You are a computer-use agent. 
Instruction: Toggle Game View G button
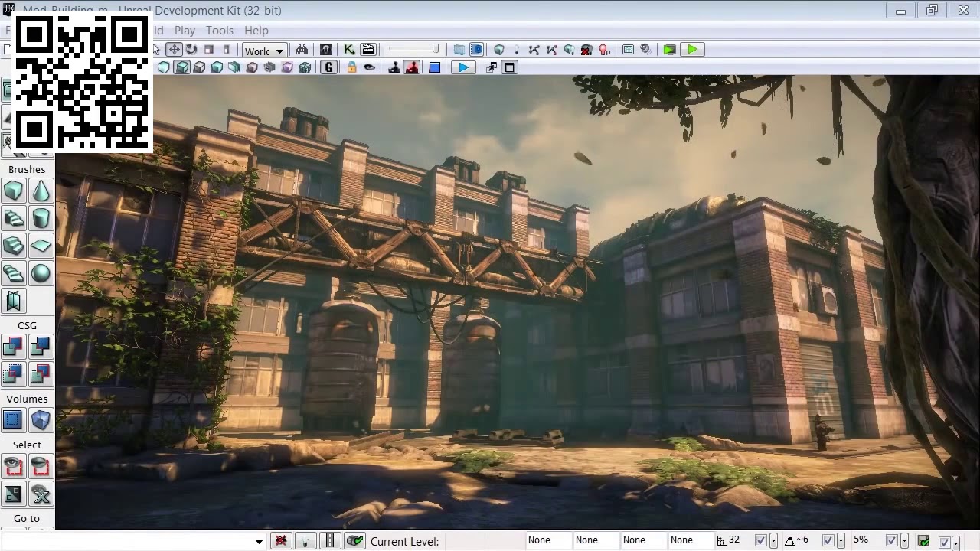[329, 67]
